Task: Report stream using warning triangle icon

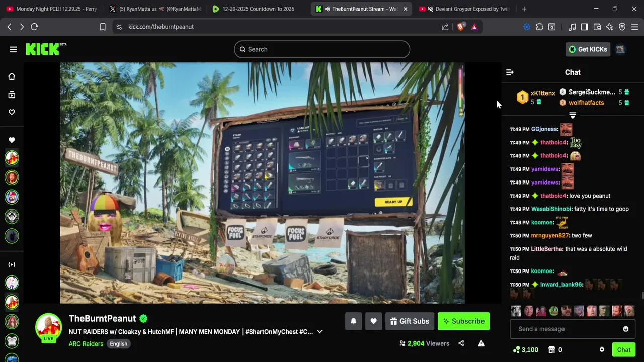Action: pyautogui.click(x=481, y=343)
